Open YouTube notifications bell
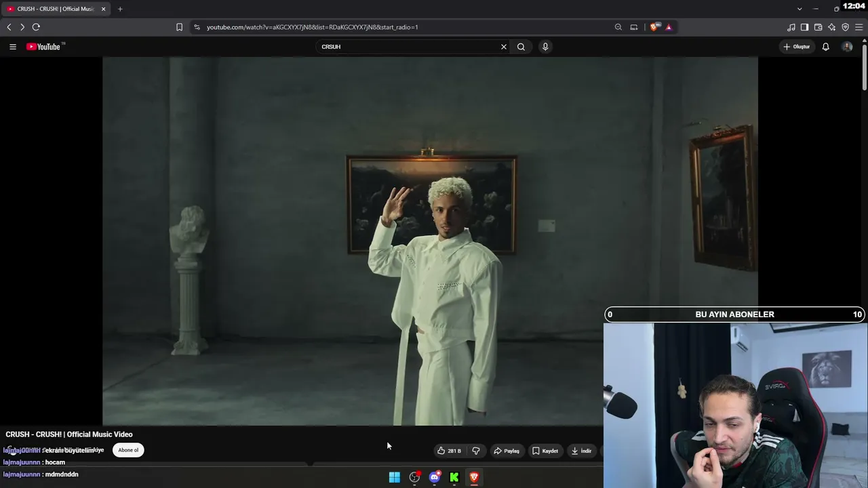The width and height of the screenshot is (868, 488). (825, 47)
